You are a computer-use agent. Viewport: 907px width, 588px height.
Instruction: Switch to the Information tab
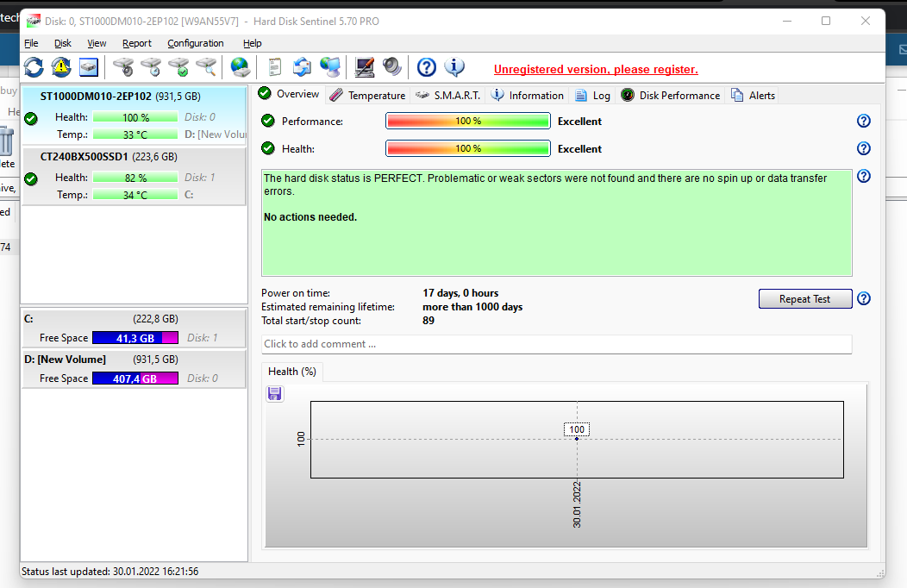point(527,96)
